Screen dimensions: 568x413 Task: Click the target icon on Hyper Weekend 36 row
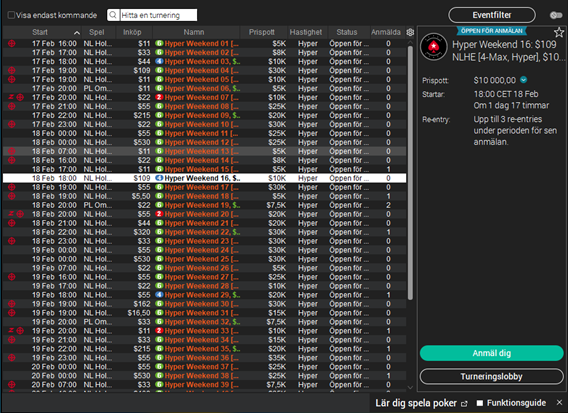[12, 358]
